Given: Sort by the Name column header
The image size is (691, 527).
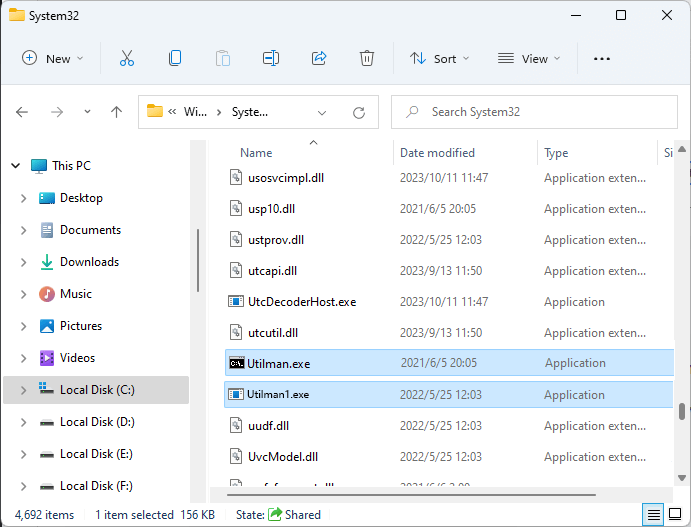Looking at the screenshot, I should point(256,153).
